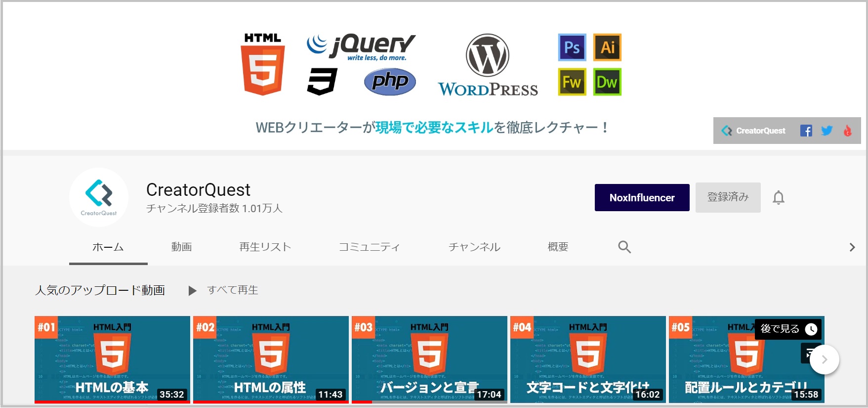Click the red flame icon in banner
The height and width of the screenshot is (408, 868).
(847, 131)
